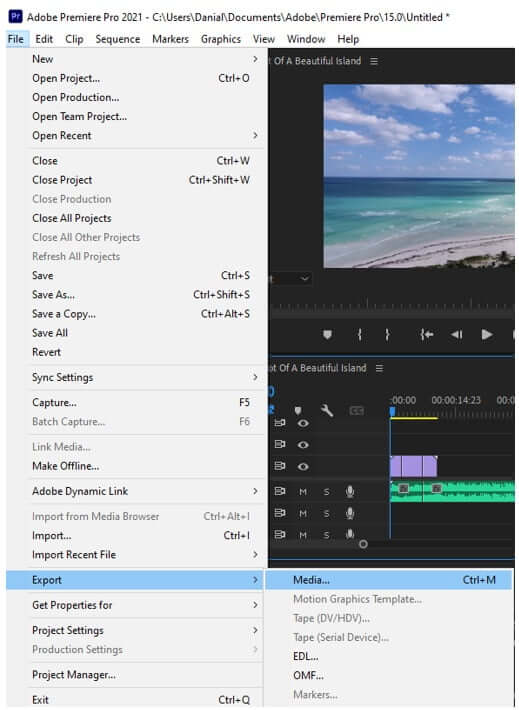Click the second fx badge on green audio clip
The height and width of the screenshot is (710, 519).
coord(436,488)
